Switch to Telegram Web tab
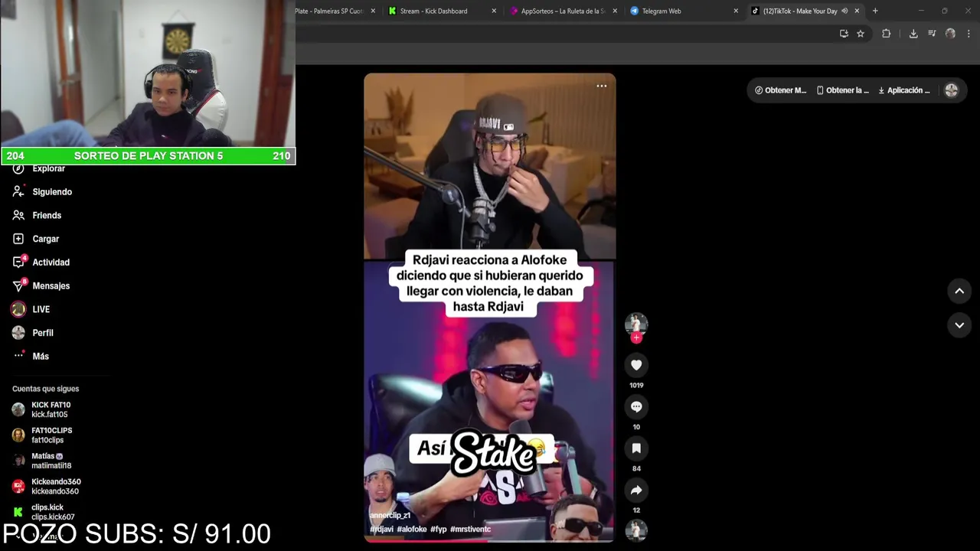Viewport: 980px width, 551px height. tap(661, 11)
